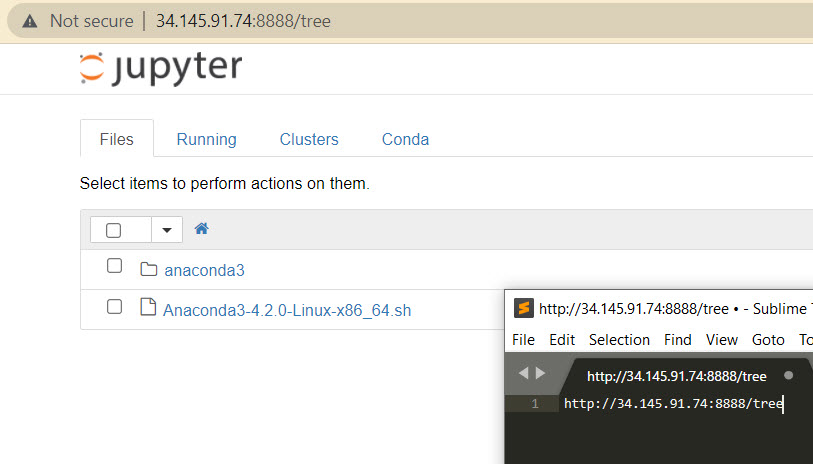Click the 'Select items to perform actions on them.' text

[225, 183]
